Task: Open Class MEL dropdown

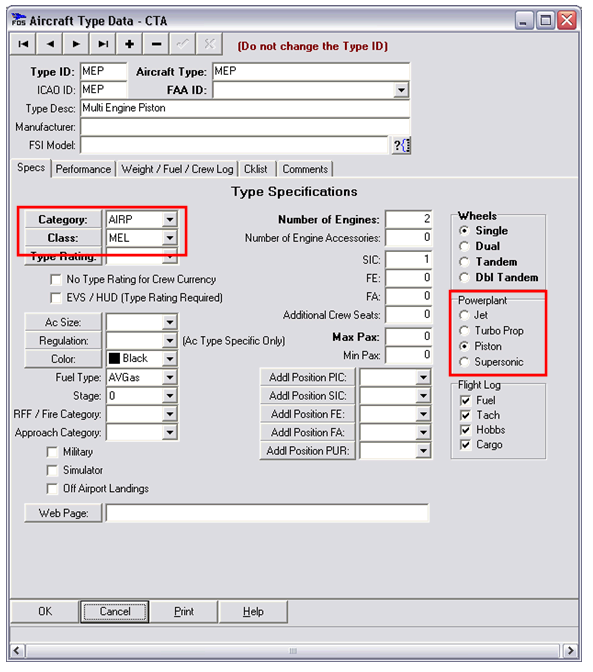Action: (170, 238)
